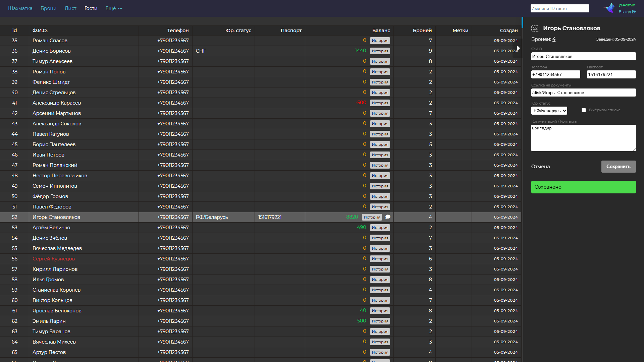
Task: Click the hummingbird logo icon
Action: pos(609,8)
